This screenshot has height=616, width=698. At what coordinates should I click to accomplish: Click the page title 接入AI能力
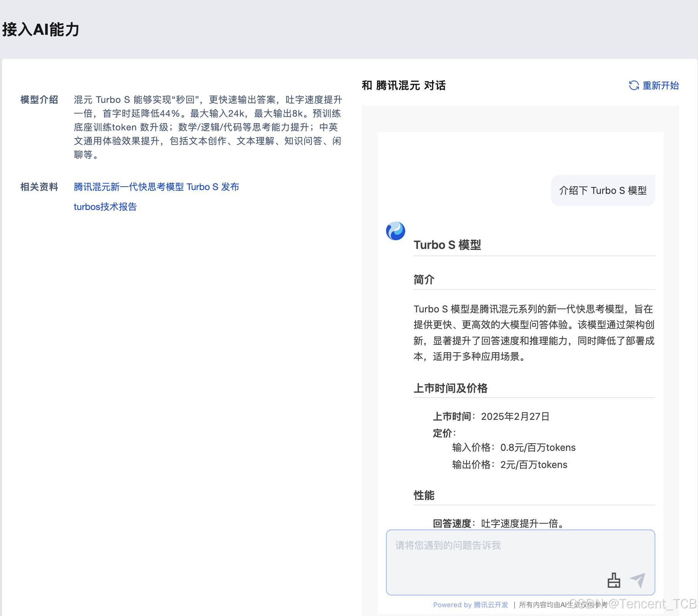pos(41,29)
